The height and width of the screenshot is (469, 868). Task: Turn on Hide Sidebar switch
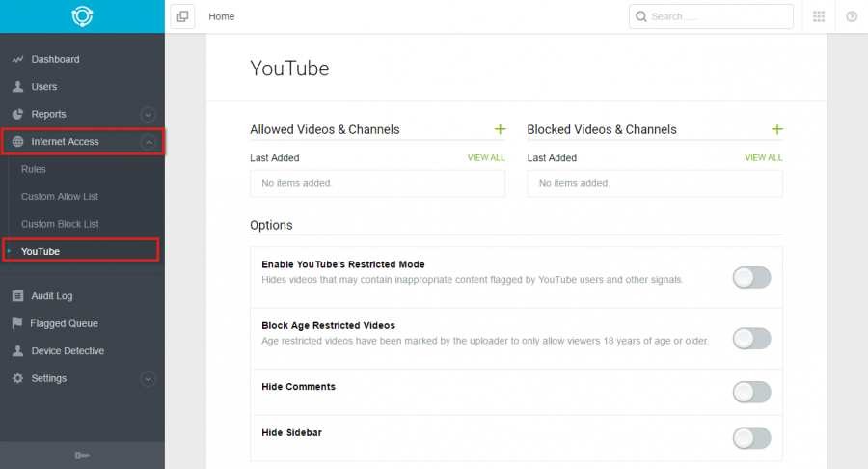(751, 438)
